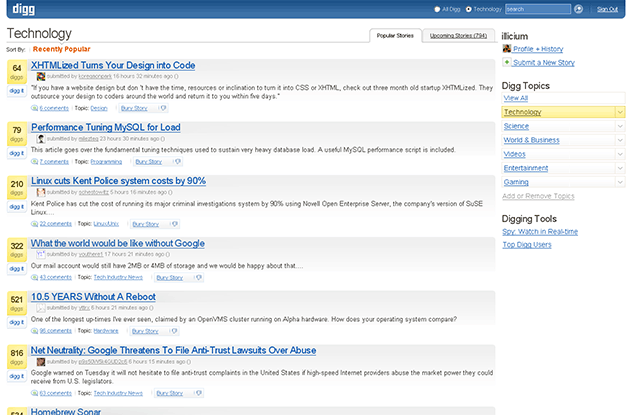Select the Technology search radio button

pos(468,9)
